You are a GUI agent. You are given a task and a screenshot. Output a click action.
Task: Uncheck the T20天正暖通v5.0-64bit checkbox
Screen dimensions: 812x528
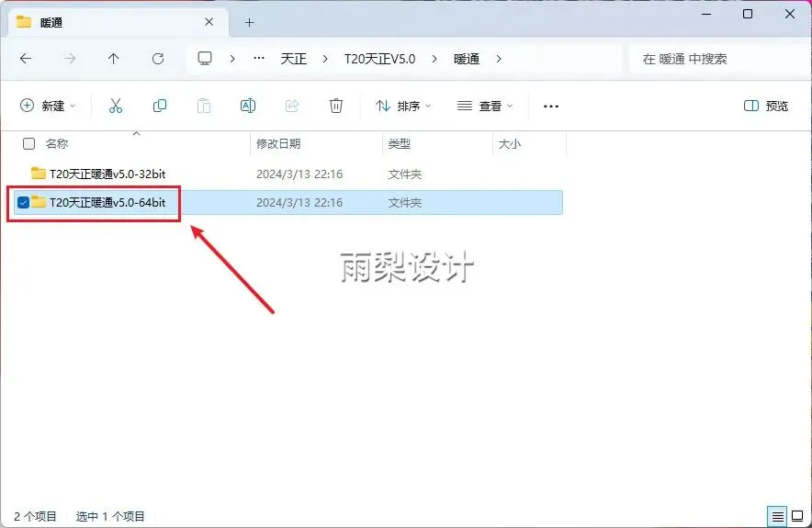(x=23, y=202)
